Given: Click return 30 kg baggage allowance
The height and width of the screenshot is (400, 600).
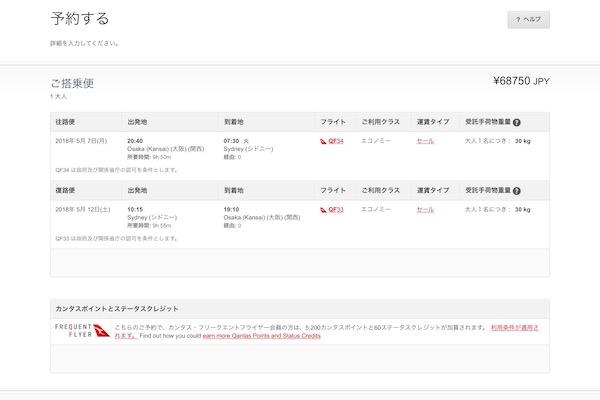Looking at the screenshot, I should 523,209.
